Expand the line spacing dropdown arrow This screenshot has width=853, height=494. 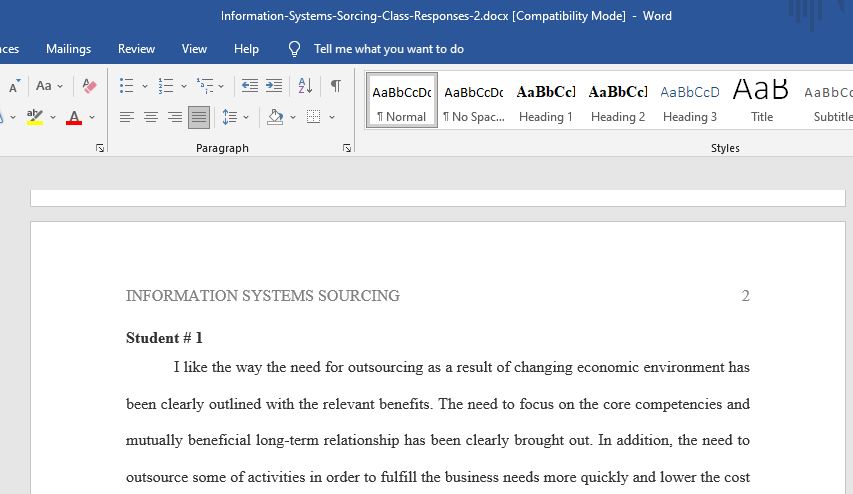coord(246,117)
